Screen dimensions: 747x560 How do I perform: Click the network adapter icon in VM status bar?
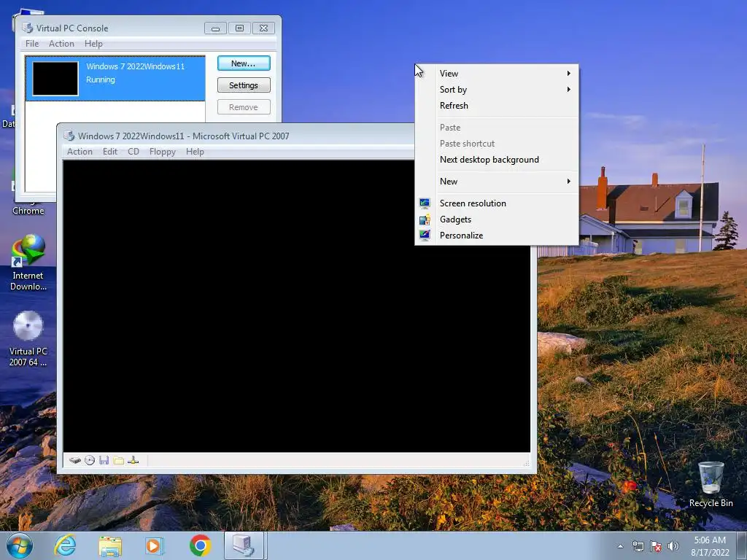point(133,461)
